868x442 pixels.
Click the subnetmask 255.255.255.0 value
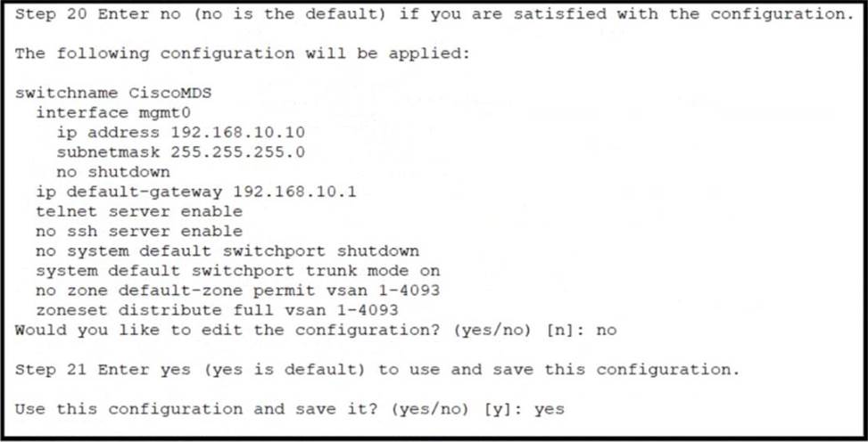click(x=237, y=152)
